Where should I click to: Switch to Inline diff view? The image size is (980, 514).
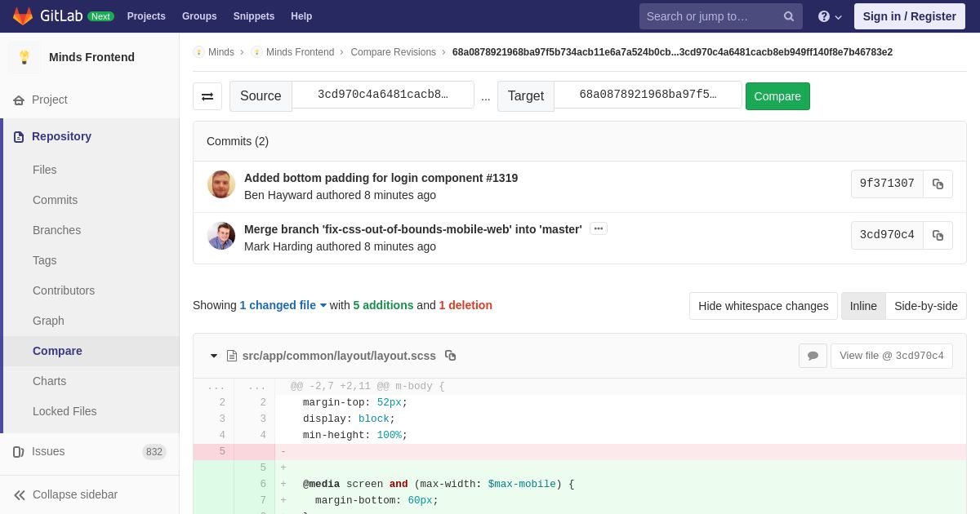[x=863, y=306]
